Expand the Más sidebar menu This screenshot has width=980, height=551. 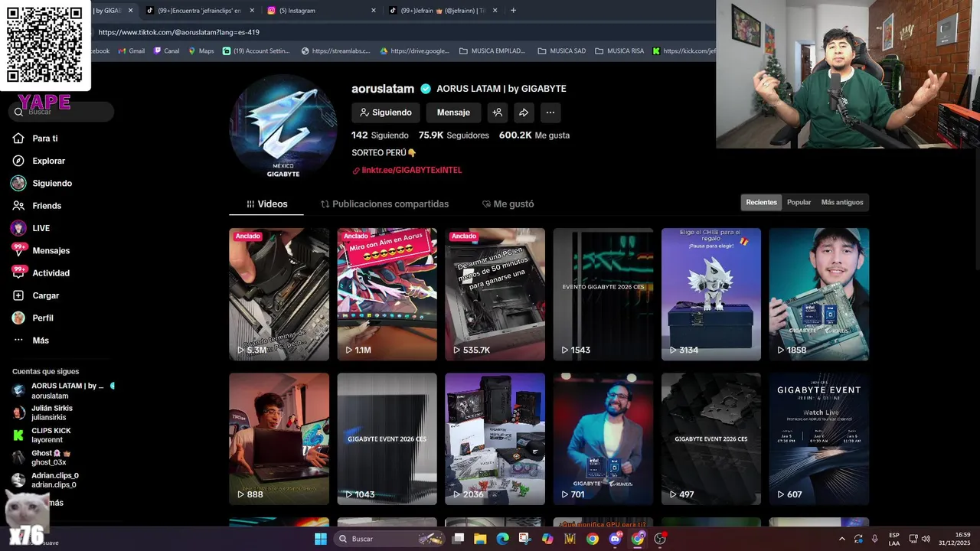click(x=31, y=341)
